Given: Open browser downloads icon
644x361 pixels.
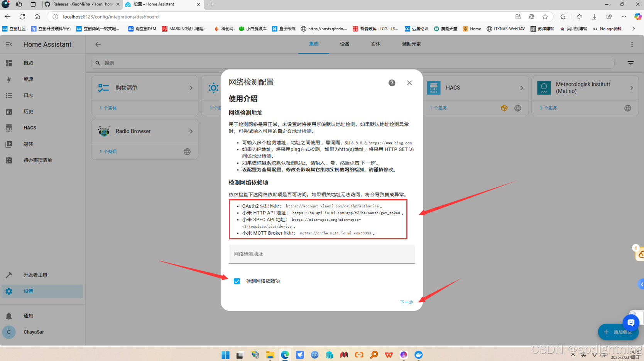Looking at the screenshot, I should (594, 17).
